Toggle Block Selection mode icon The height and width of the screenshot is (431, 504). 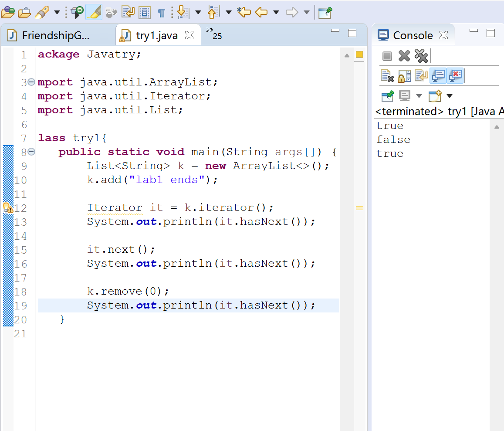click(x=145, y=13)
